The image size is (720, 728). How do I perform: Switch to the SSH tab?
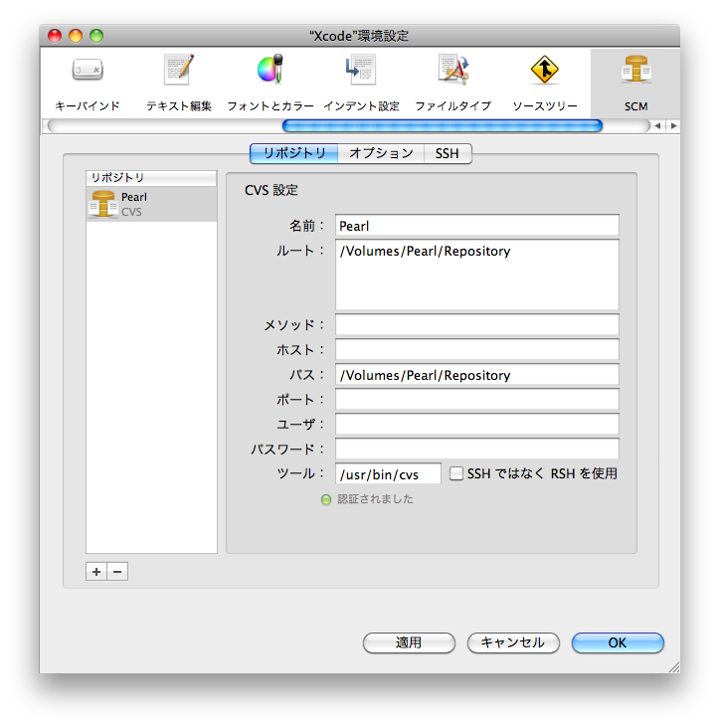coord(448,153)
